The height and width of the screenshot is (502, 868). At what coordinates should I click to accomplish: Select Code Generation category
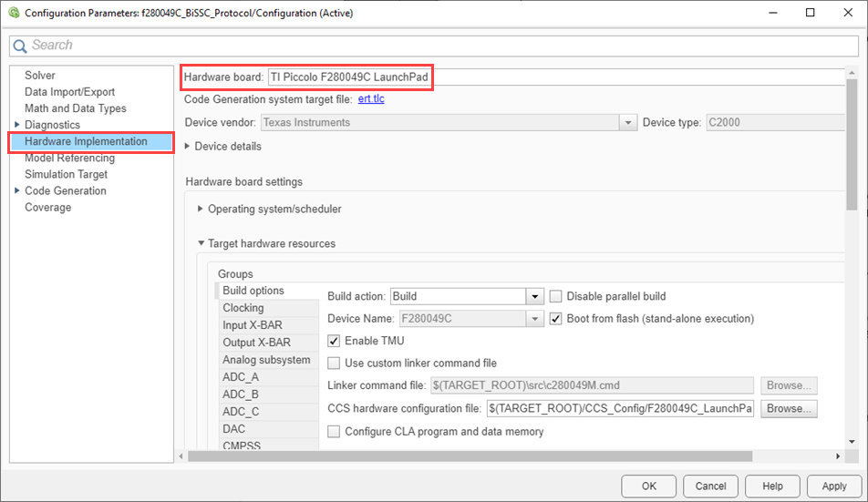[x=66, y=190]
